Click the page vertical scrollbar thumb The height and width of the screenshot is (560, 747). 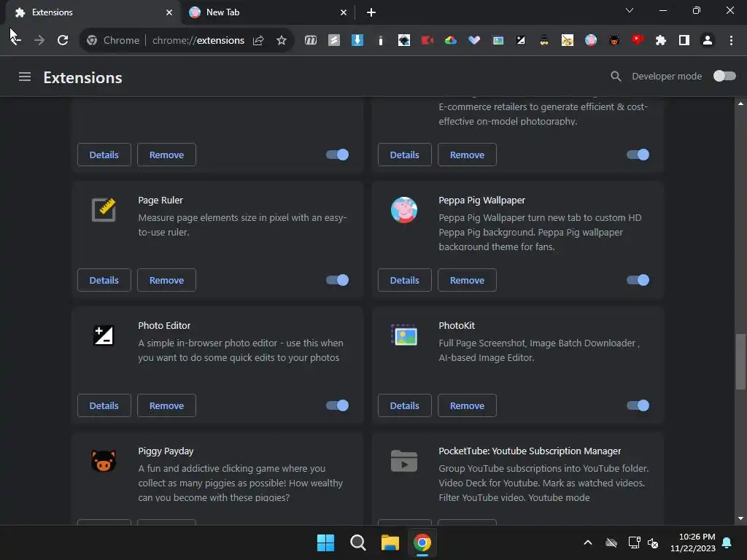[x=740, y=362]
